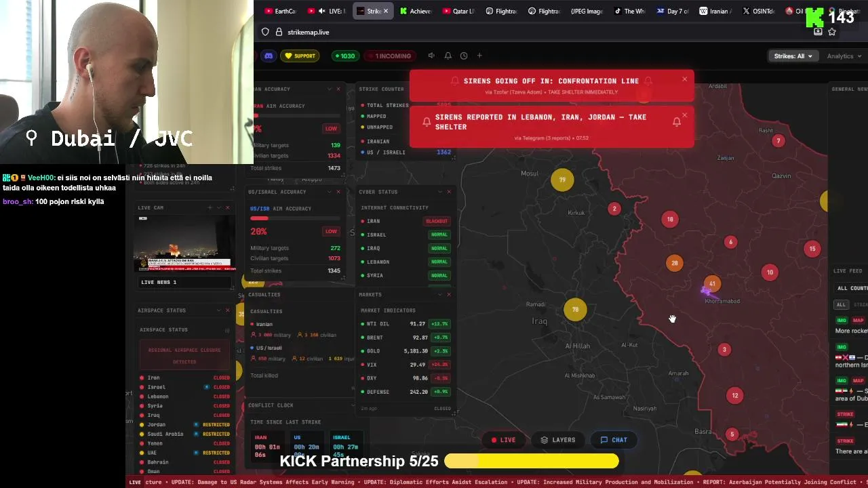Click the VIX market indicator row
This screenshot has width=868, height=488.
[x=406, y=365]
